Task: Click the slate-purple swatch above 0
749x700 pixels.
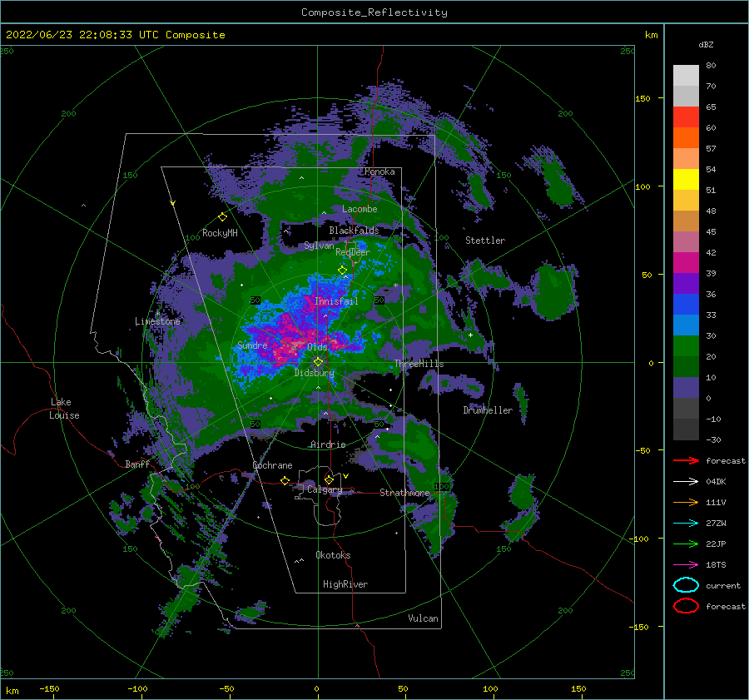Action: click(686, 387)
